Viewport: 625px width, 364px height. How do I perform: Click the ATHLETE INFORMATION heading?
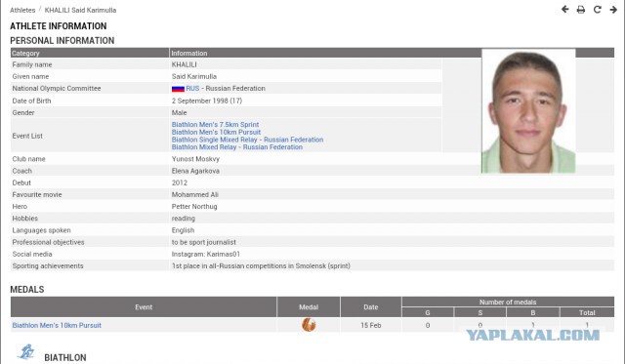59,26
